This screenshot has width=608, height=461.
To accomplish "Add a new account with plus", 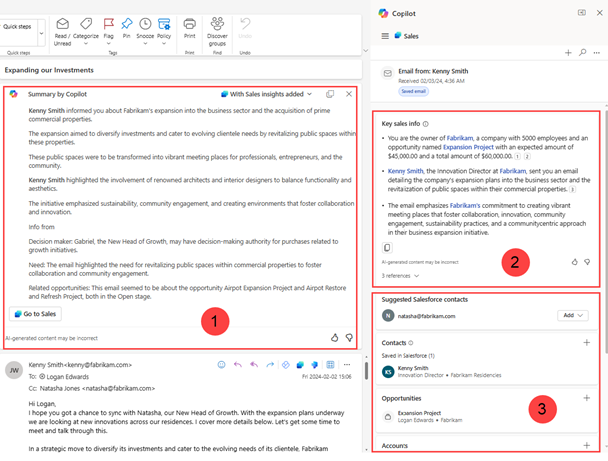I will pos(587,445).
